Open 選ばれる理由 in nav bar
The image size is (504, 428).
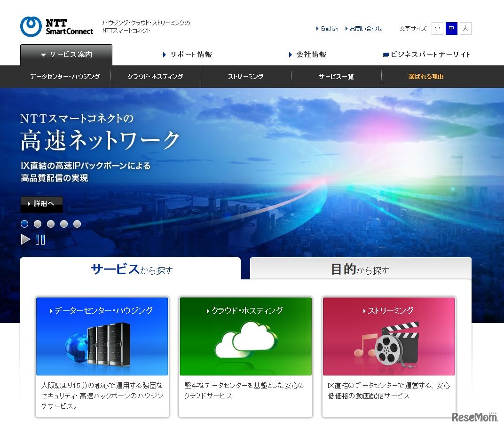(x=426, y=77)
